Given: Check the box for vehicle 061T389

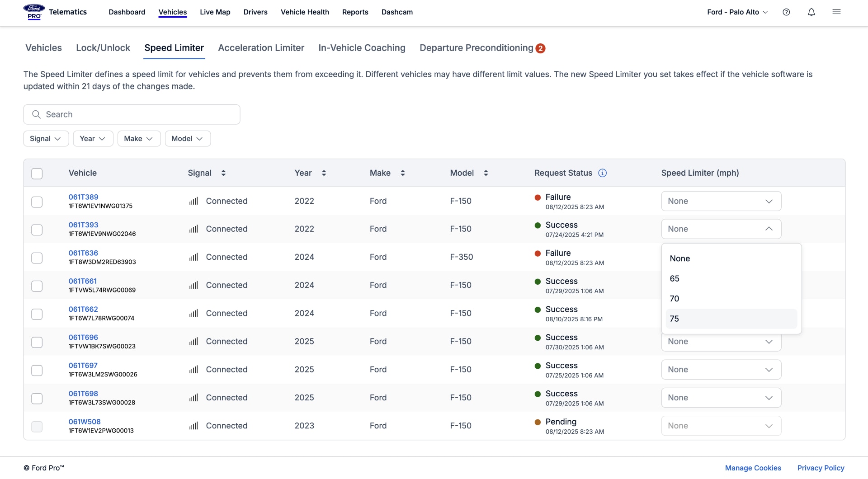Looking at the screenshot, I should tap(37, 202).
